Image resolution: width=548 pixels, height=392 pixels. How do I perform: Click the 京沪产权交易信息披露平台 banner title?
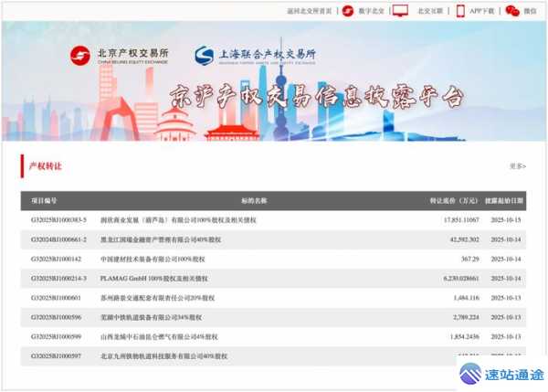317,97
